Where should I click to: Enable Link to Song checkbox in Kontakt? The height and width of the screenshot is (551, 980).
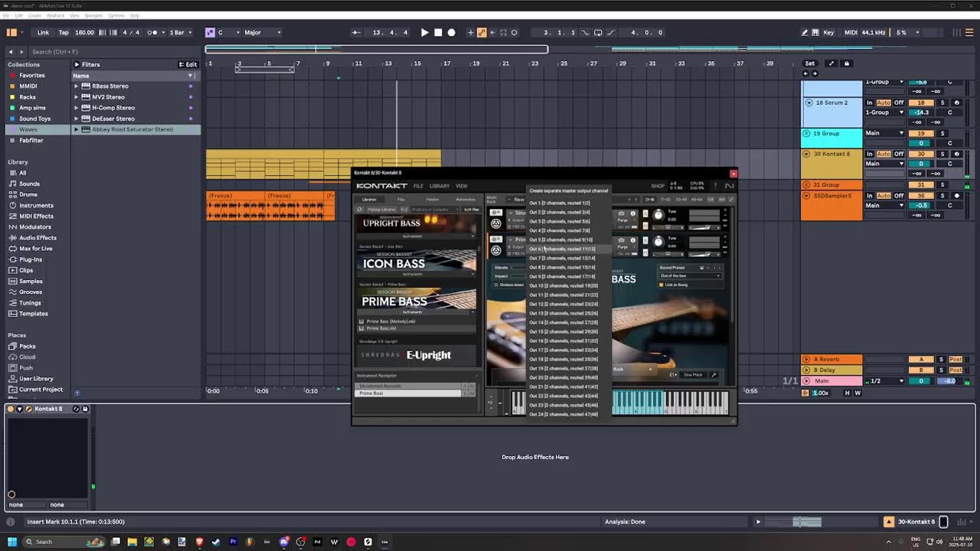pyautogui.click(x=661, y=285)
